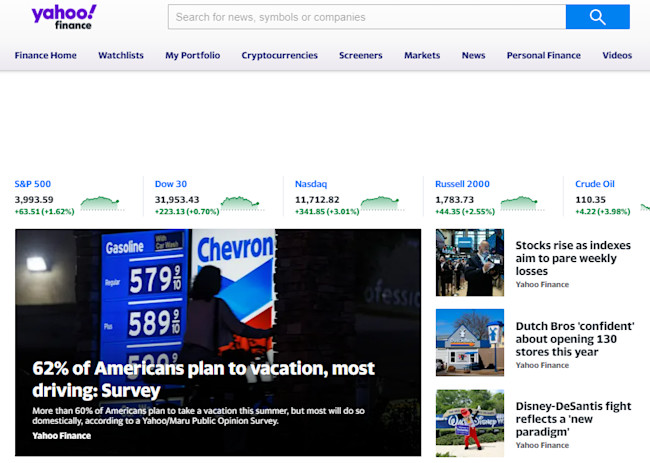
Task: Open '62% of Americans plan to vacation' headline
Action: (x=204, y=379)
